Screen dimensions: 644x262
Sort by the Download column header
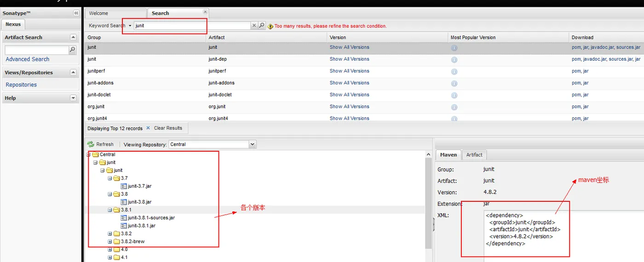[x=606, y=37]
